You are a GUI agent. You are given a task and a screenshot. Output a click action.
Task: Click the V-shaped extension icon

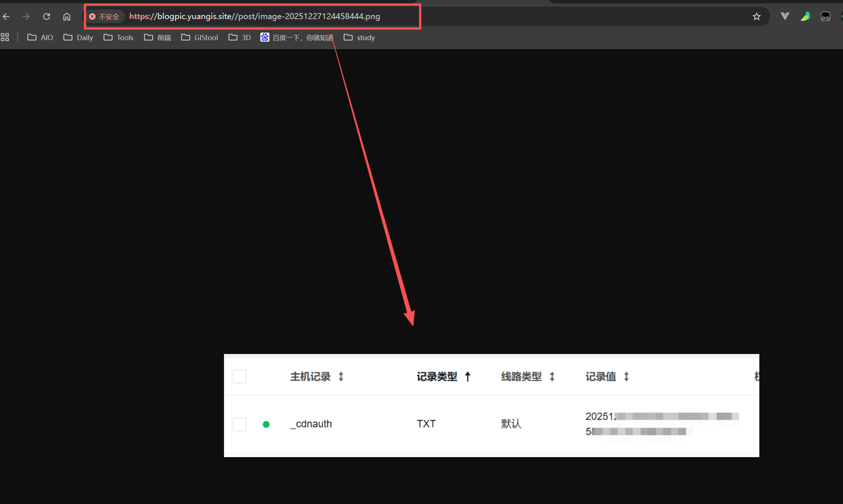(784, 16)
